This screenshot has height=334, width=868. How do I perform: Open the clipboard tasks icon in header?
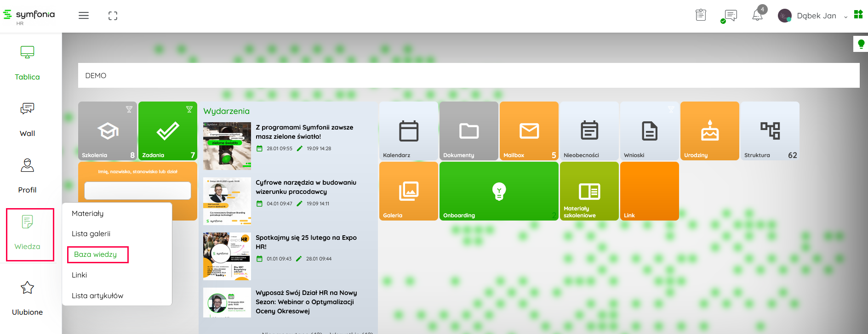701,15
